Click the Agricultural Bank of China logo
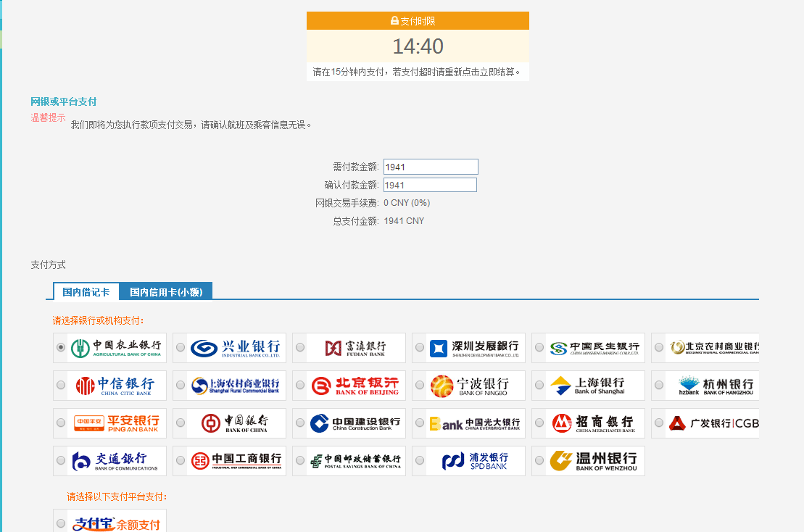 point(117,347)
